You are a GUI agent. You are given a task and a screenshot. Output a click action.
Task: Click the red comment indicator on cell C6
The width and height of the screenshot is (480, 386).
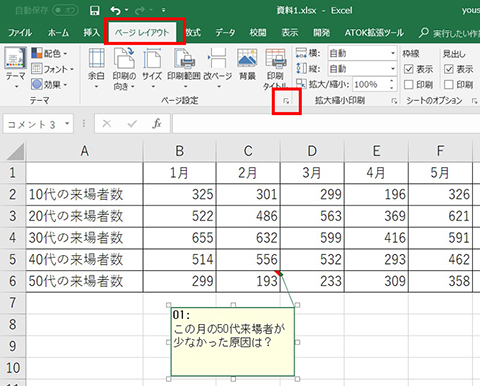pyautogui.click(x=277, y=273)
